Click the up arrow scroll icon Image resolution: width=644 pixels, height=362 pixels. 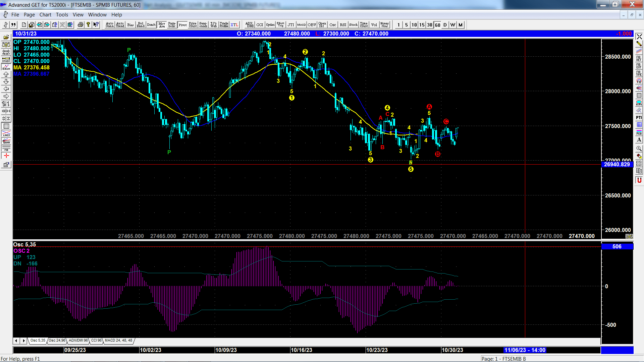tap(6, 74)
